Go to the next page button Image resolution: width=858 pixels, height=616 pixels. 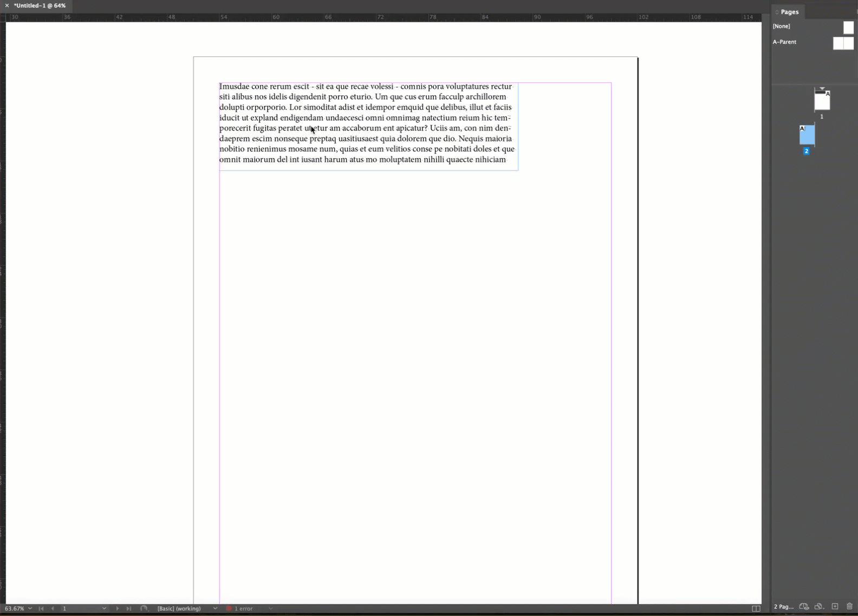coord(118,608)
